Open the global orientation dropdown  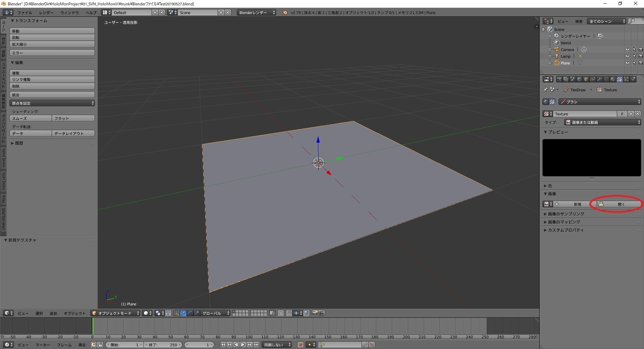[216, 313]
